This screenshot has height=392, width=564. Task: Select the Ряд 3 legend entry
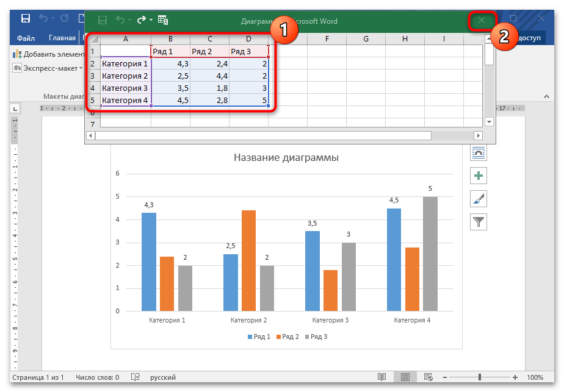[x=316, y=337]
